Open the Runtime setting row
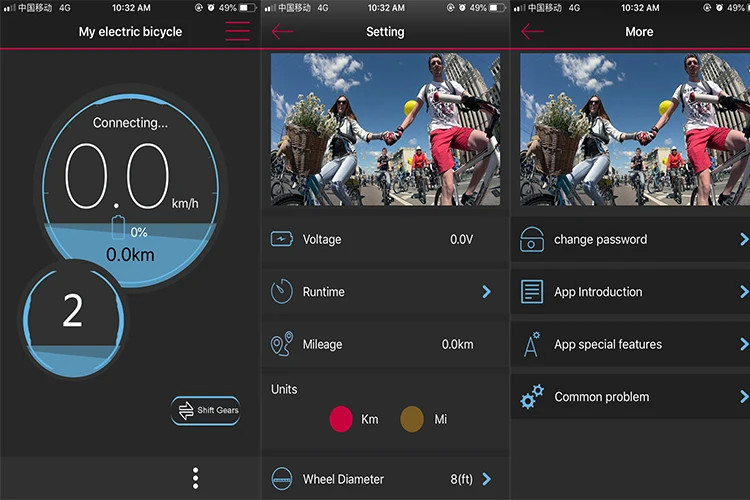Viewport: 750px width, 500px height. (x=385, y=291)
